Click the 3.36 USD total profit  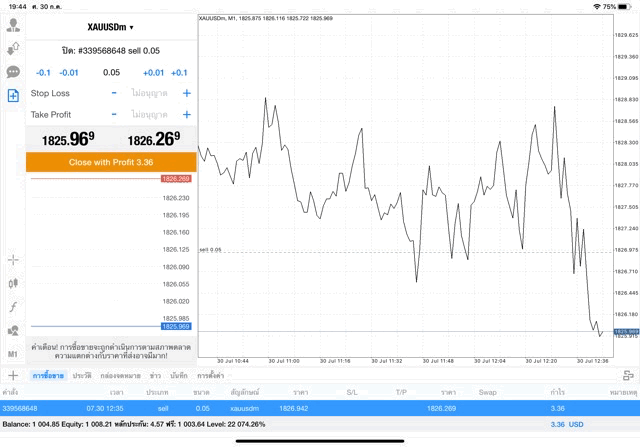point(567,425)
